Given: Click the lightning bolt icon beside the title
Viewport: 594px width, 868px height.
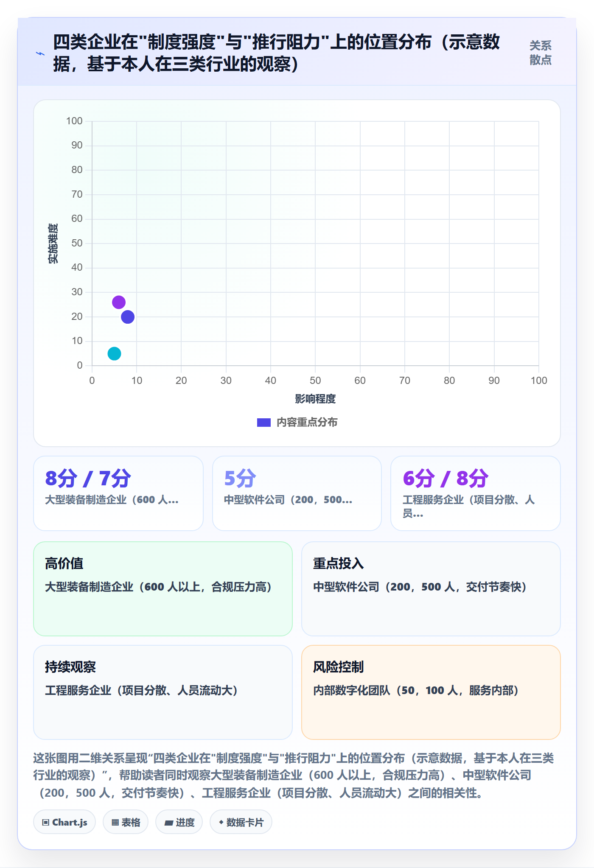Looking at the screenshot, I should (40, 53).
